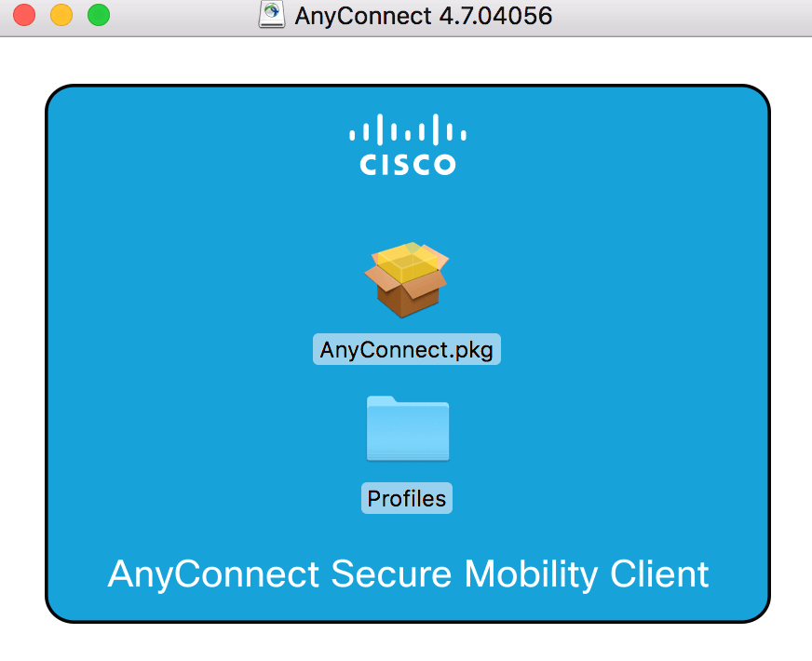Viewport: 812px width, 661px height.
Task: Click the AnyConnect 4.7.04056 window title
Action: [x=424, y=16]
